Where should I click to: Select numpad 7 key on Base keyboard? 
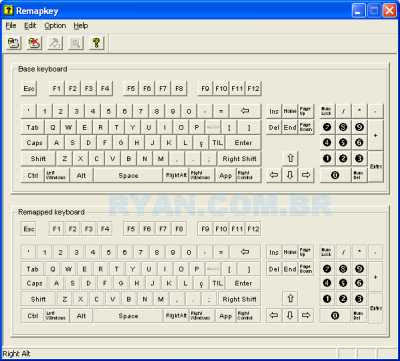click(327, 127)
